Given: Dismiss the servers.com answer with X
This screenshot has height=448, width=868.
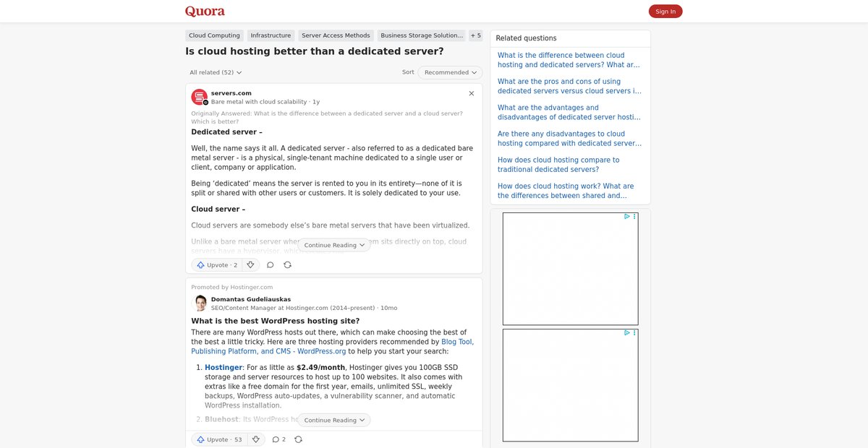Looking at the screenshot, I should [472, 93].
